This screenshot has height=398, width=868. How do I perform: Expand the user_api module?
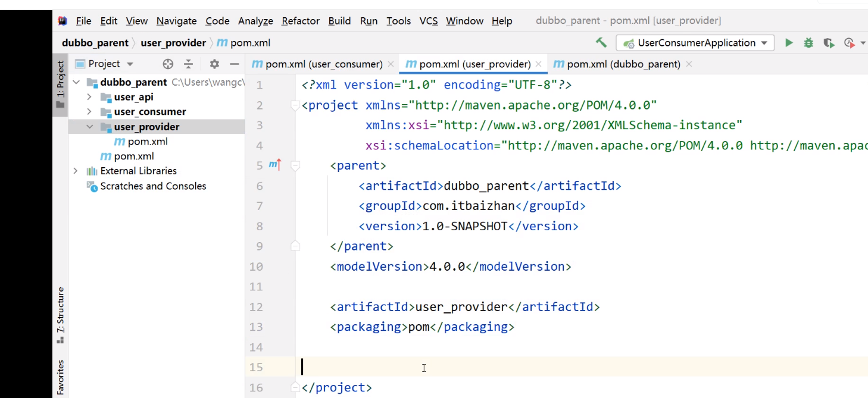point(89,97)
